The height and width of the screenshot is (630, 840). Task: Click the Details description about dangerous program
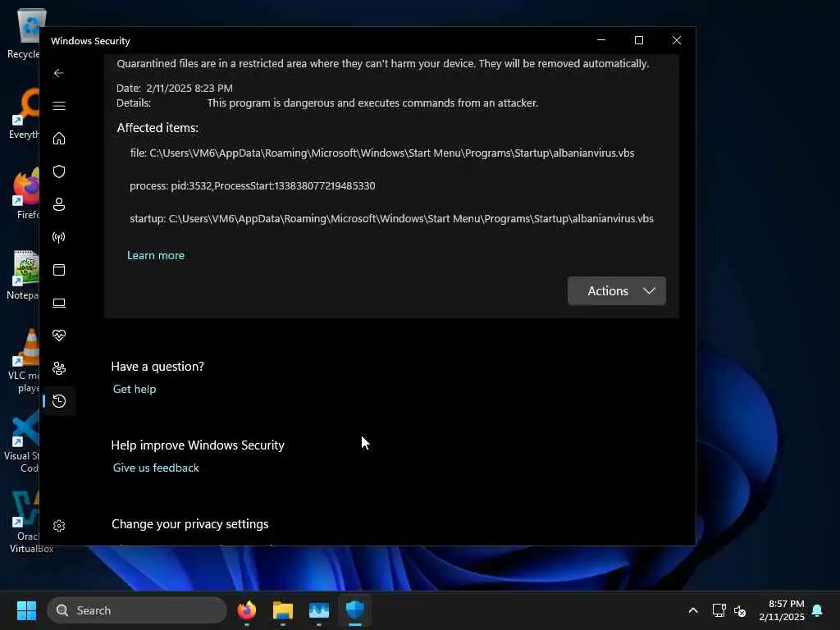click(373, 103)
